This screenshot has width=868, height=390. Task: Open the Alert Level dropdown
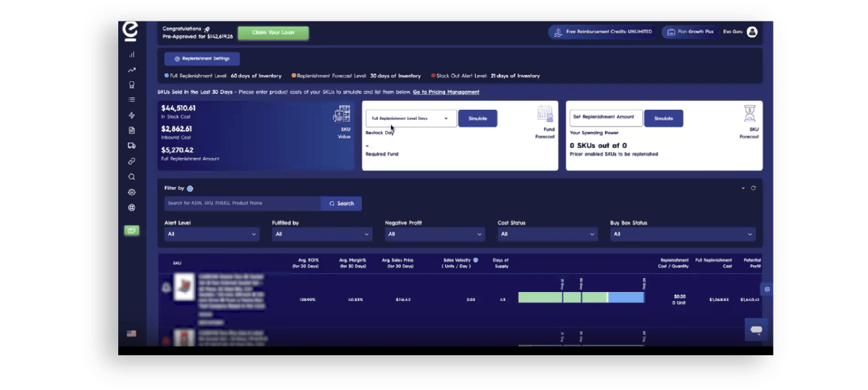211,234
